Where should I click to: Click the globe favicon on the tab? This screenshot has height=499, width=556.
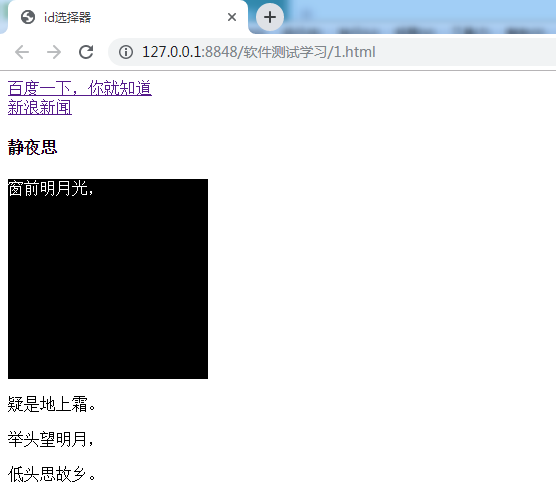coord(28,17)
